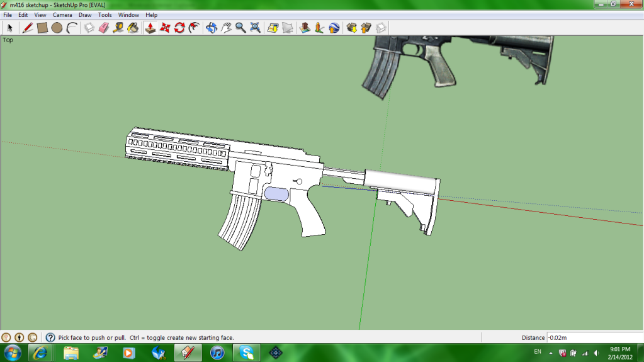Click the Add Location icon
Viewport: 644px width, 362px height.
(x=273, y=28)
